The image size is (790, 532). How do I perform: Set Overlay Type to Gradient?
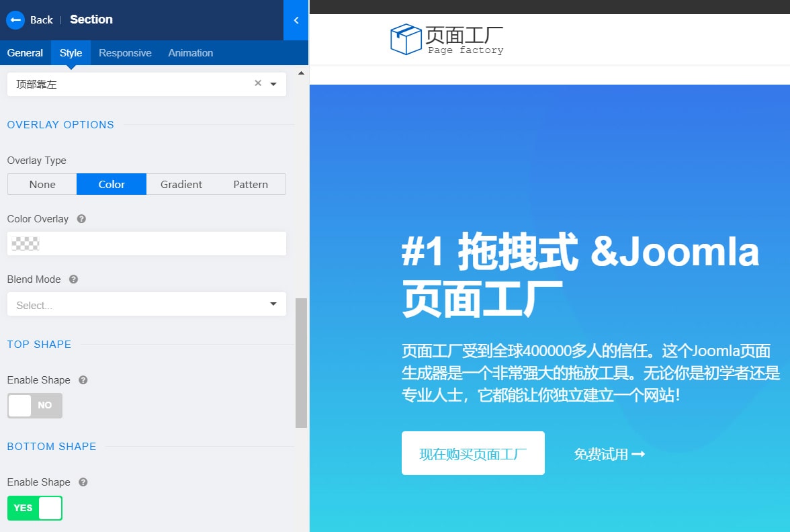[181, 184]
